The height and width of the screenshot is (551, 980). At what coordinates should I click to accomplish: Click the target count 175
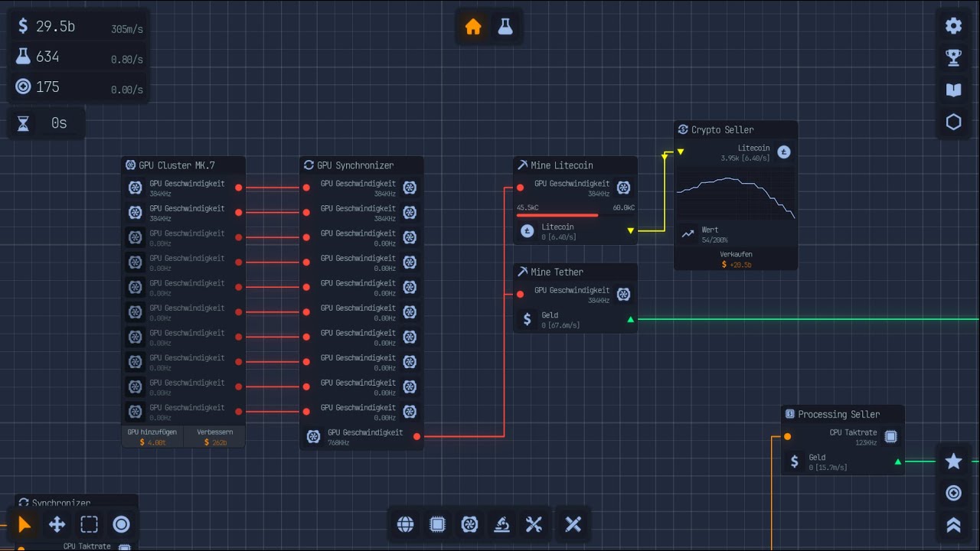(x=47, y=86)
